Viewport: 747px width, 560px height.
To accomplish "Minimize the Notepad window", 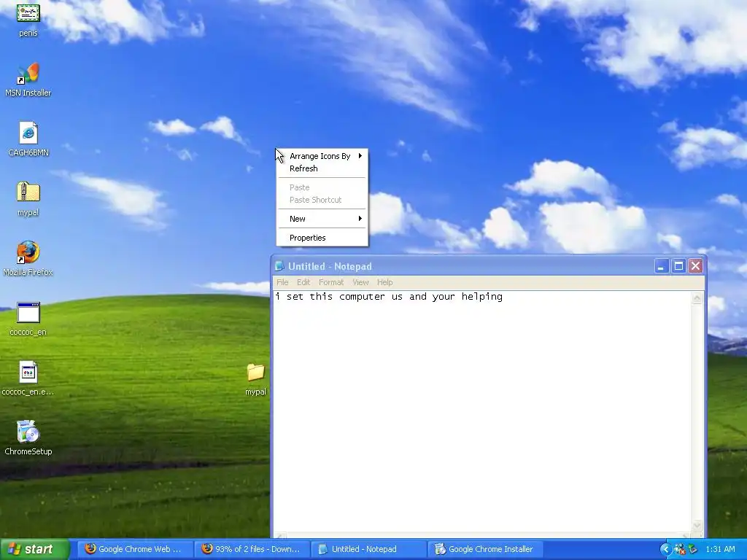I will 661,266.
